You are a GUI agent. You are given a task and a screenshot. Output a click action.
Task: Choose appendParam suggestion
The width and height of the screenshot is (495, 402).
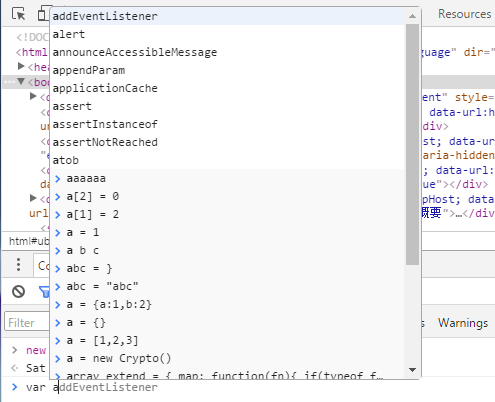227,70
